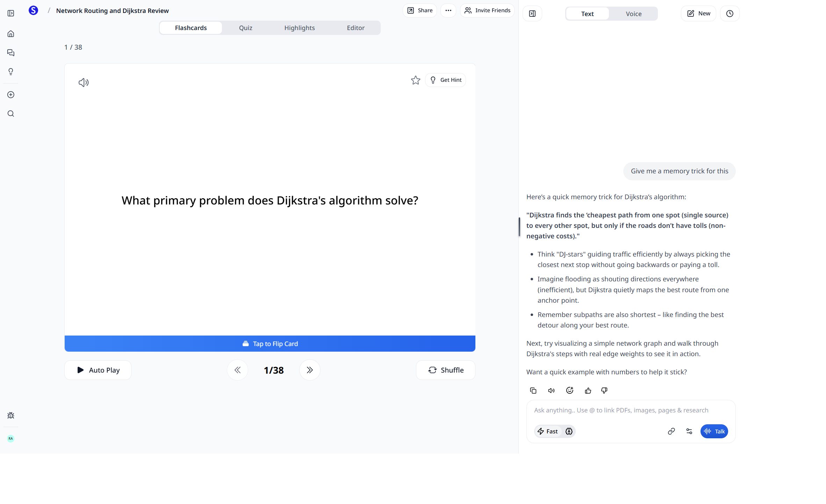Open chat history clock icon
The height and width of the screenshot is (504, 826).
pos(730,14)
